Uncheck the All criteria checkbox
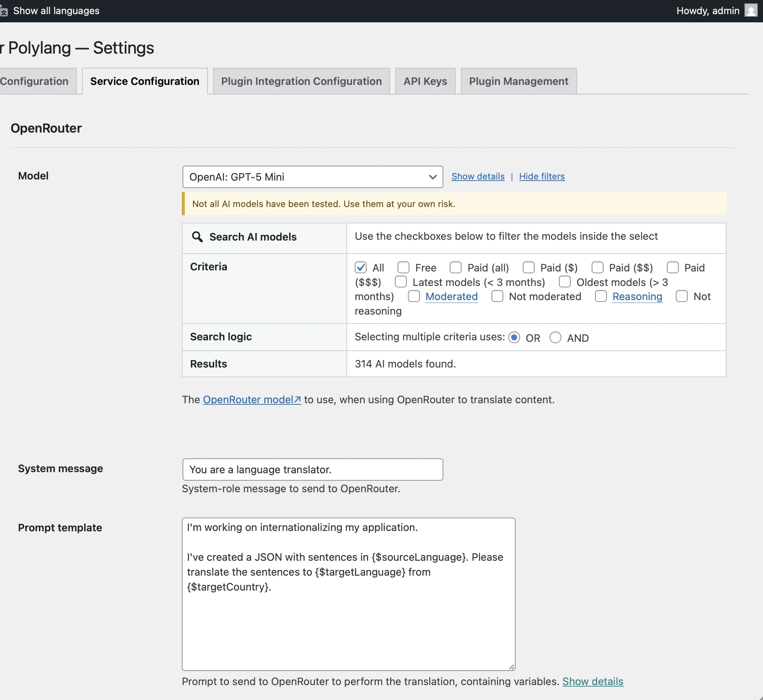Viewport: 763px width, 700px height. point(360,267)
